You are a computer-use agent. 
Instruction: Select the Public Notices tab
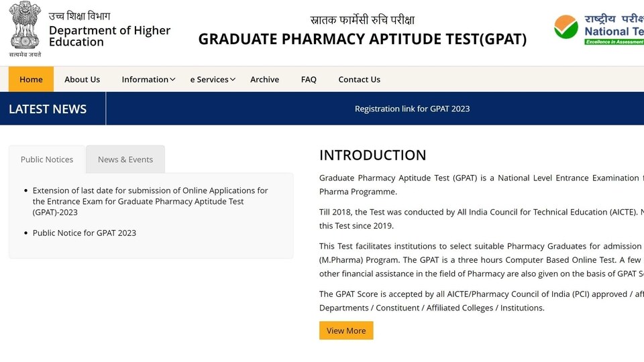[47, 160]
